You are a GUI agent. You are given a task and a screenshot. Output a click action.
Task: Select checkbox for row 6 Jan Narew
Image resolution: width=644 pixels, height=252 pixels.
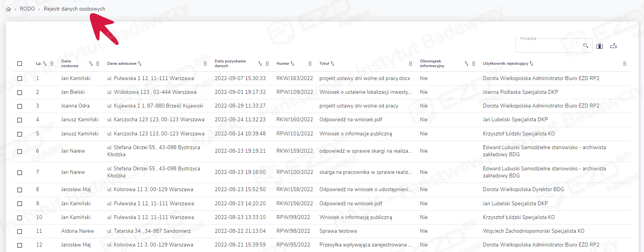[x=20, y=151]
